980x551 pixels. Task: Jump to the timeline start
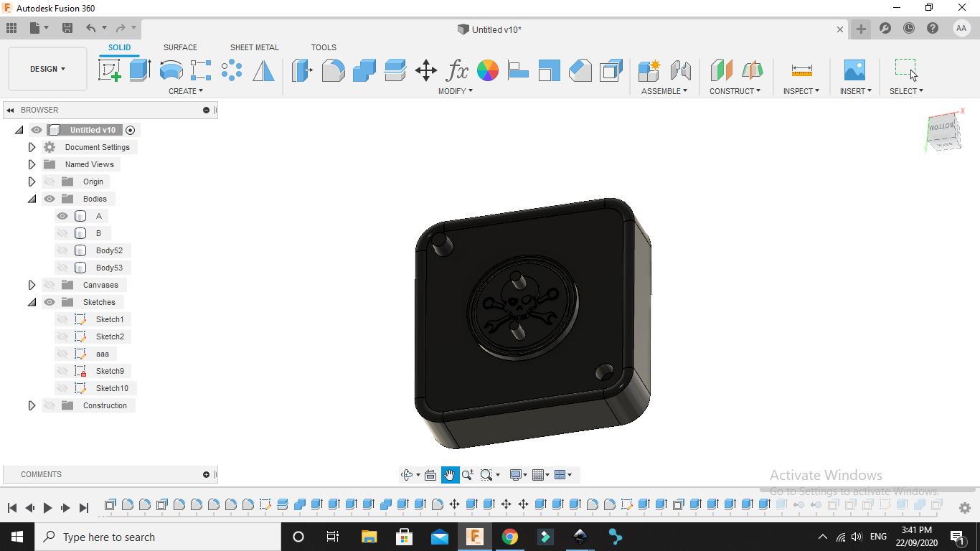[x=12, y=508]
